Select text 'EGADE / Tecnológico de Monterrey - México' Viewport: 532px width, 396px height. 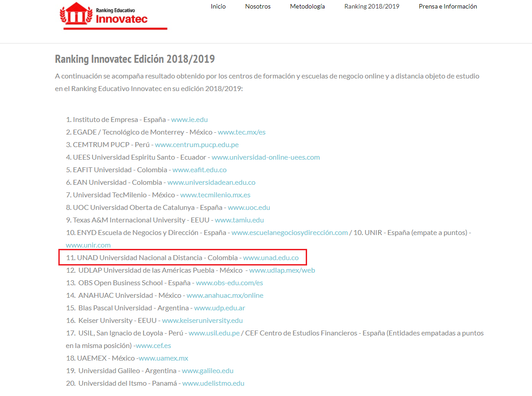pyautogui.click(x=142, y=132)
